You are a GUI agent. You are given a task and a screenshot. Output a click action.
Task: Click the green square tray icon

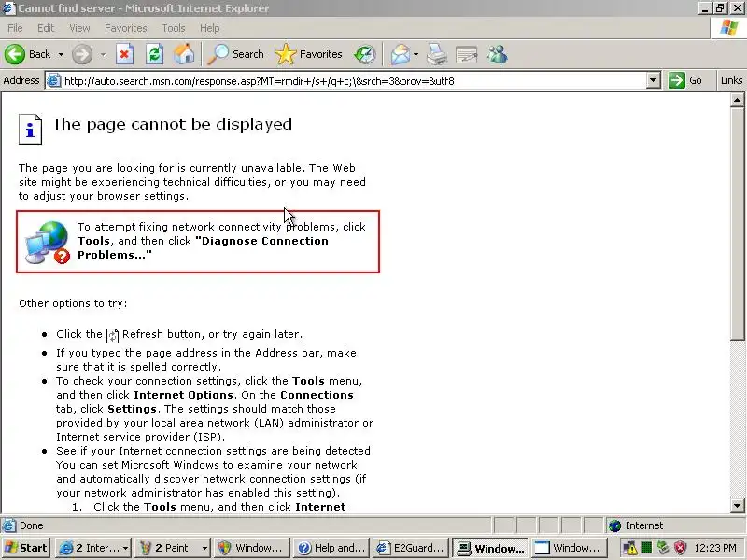click(646, 548)
